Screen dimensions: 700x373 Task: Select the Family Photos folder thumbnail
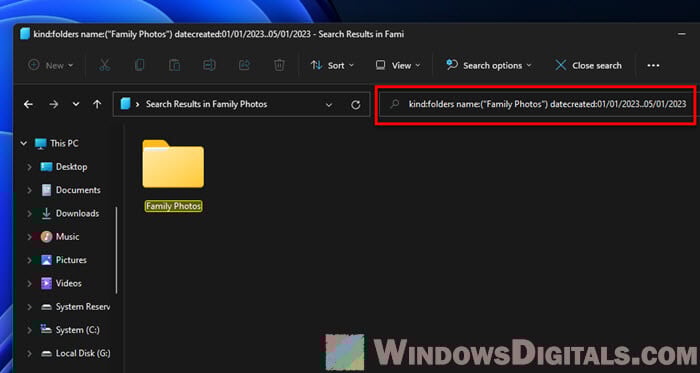(173, 163)
